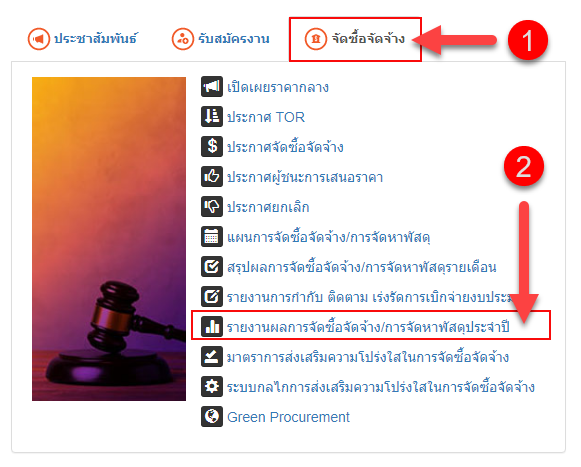The width and height of the screenshot is (581, 467).
Task: Click the gavel image thumbnail
Action: tap(109, 239)
